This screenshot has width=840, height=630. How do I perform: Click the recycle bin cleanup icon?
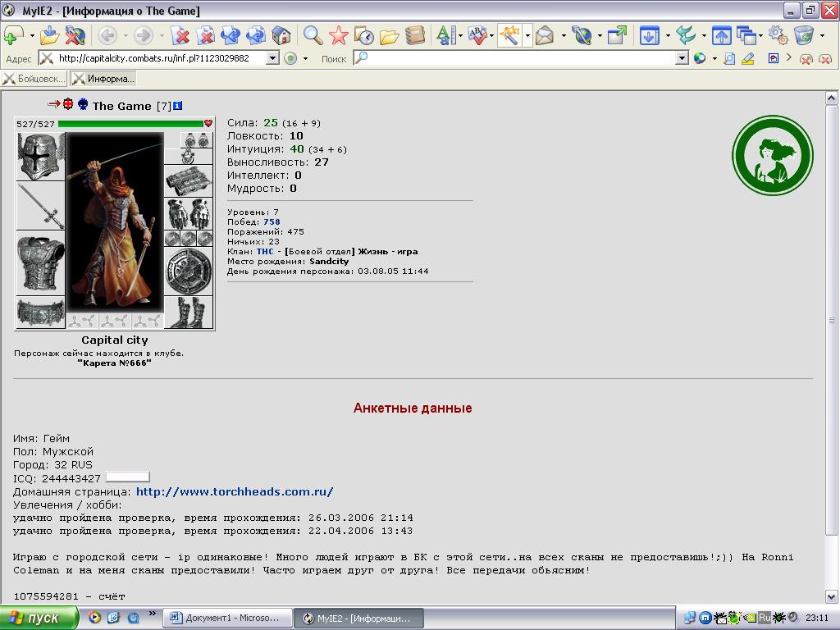[x=804, y=35]
